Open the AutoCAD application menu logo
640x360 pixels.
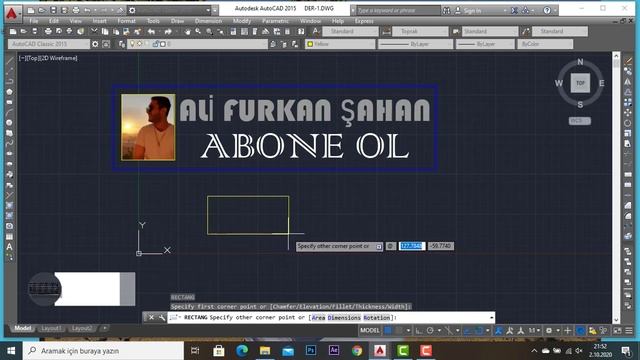11,13
